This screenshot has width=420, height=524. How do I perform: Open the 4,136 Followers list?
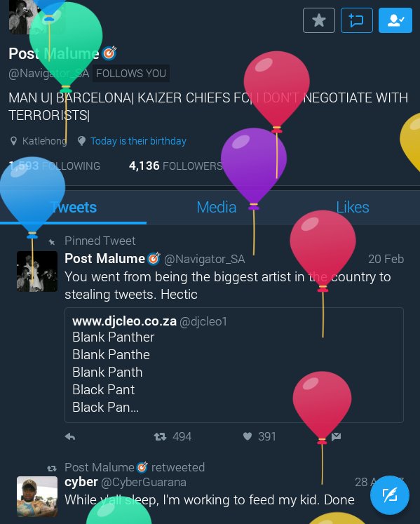[175, 166]
